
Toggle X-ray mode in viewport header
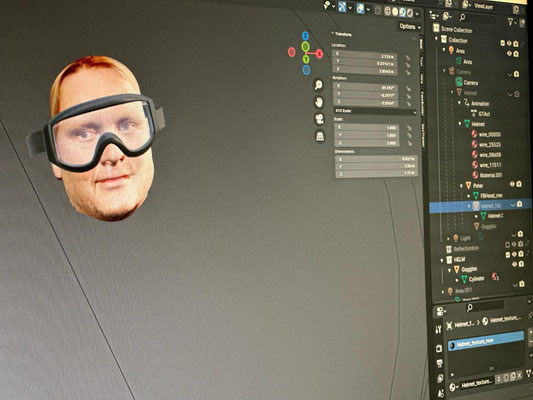click(378, 11)
